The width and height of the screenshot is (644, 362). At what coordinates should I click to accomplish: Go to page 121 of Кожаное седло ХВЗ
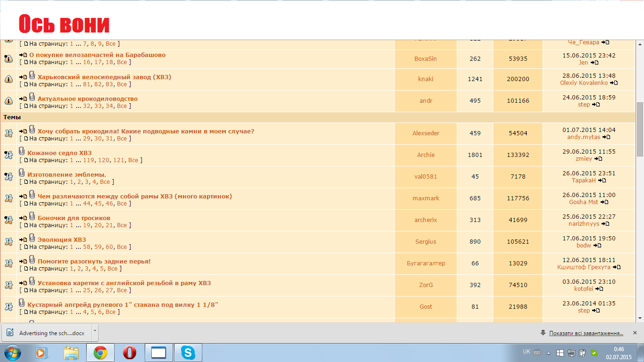click(x=119, y=160)
